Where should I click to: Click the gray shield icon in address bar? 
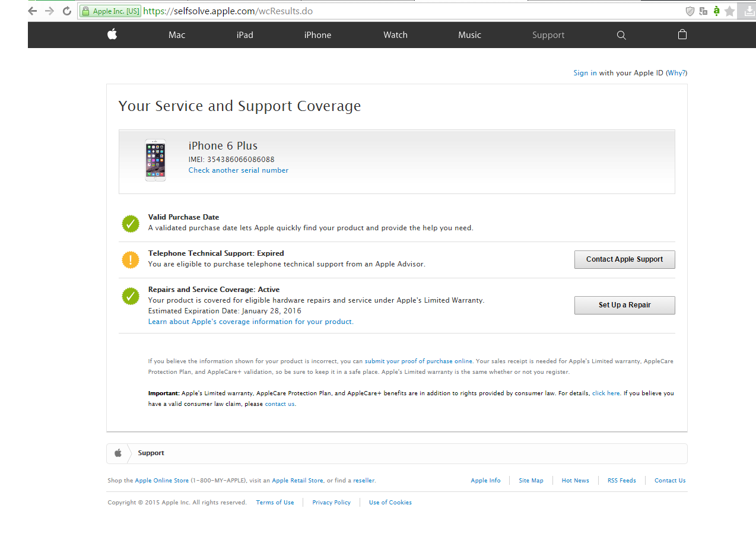point(690,11)
